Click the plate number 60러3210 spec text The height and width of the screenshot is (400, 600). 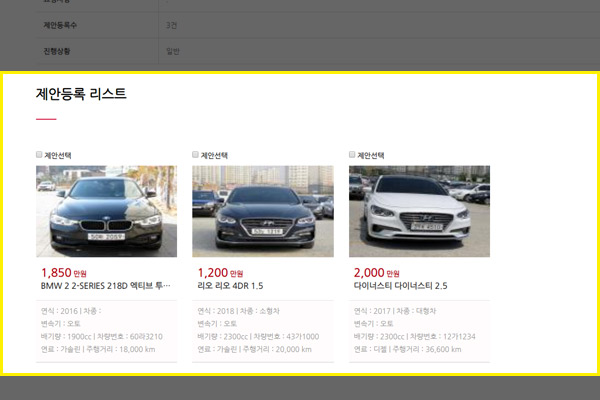(x=144, y=337)
